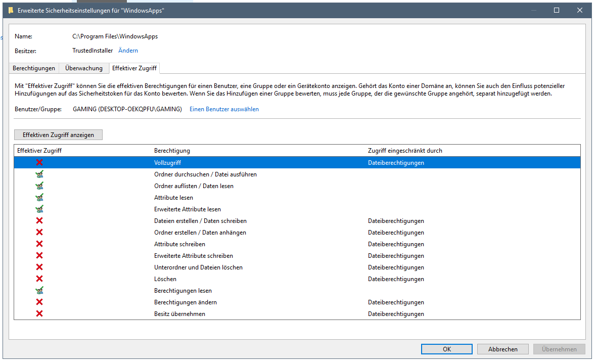Select the 'Attribute schreiben' row text
The width and height of the screenshot is (596, 364).
coord(180,244)
